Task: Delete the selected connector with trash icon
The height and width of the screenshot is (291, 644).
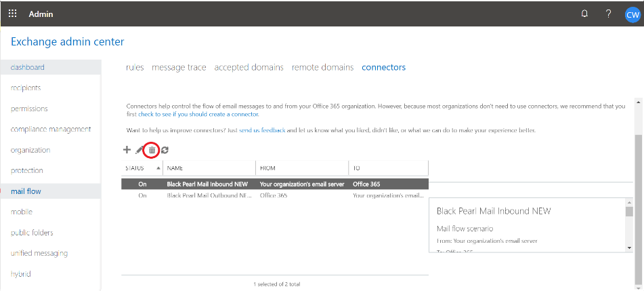Action: 152,150
